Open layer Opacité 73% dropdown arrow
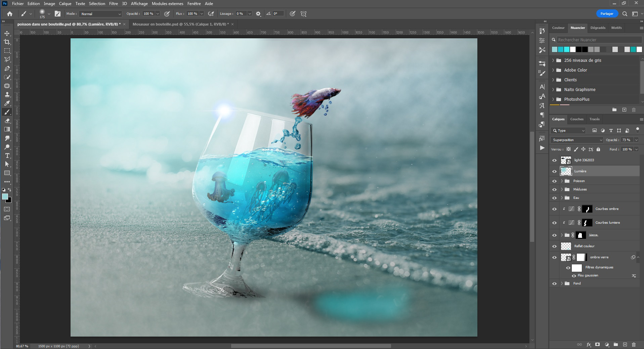This screenshot has width=644, height=349. pyautogui.click(x=637, y=140)
